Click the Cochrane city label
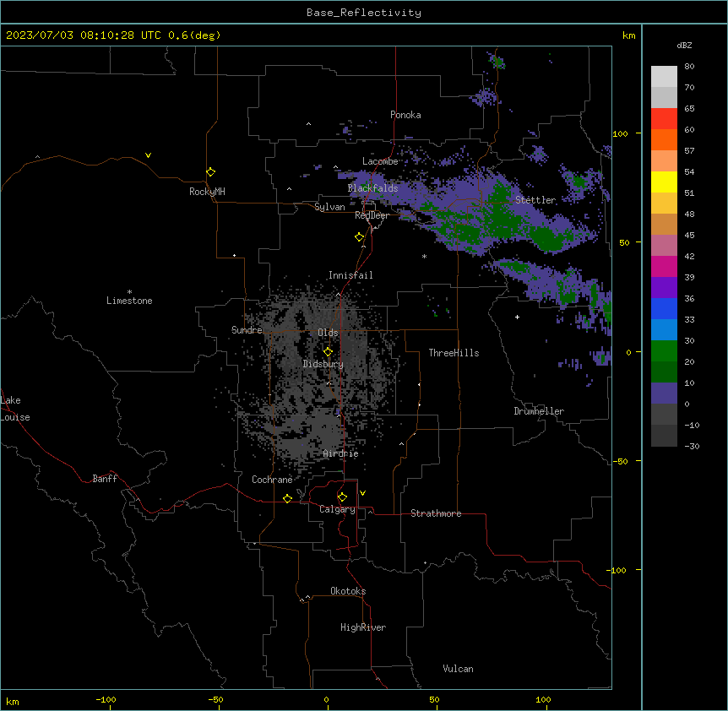 coord(272,480)
